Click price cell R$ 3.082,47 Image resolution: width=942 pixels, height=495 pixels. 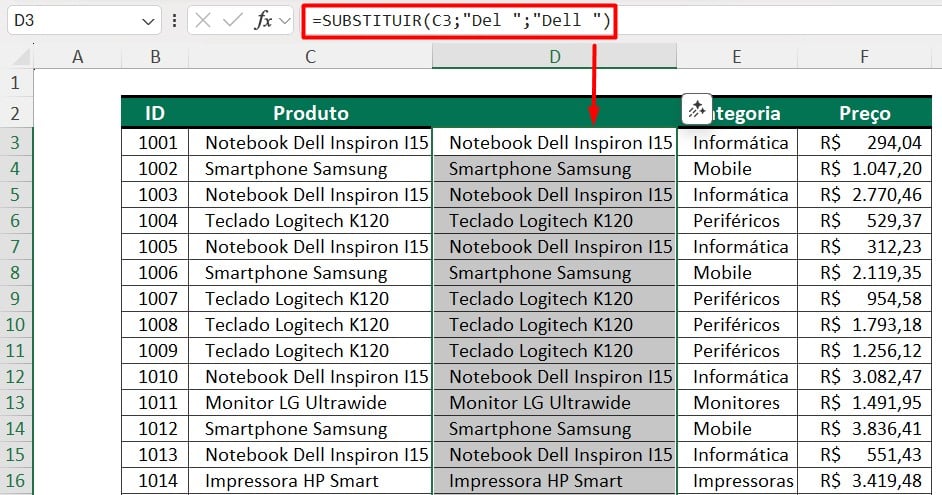coord(864,377)
